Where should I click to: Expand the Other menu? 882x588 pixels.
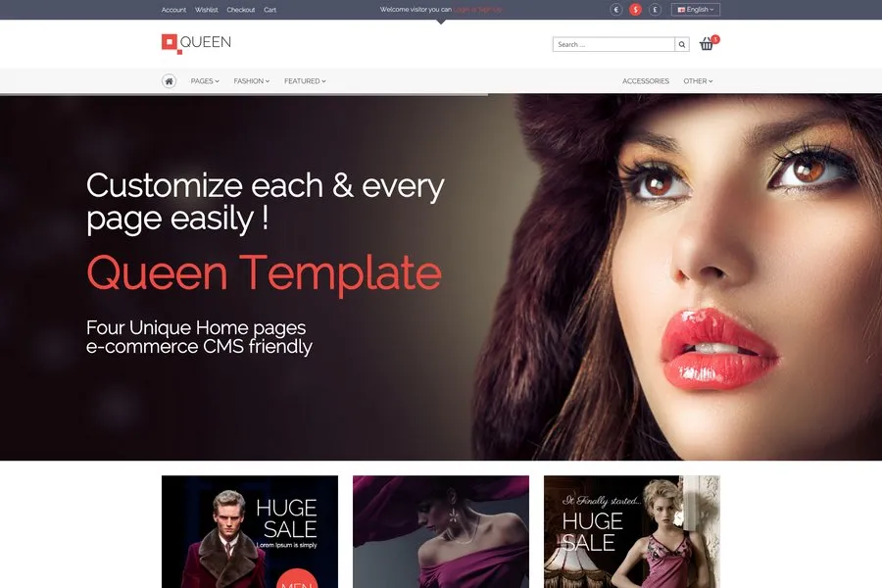point(698,81)
